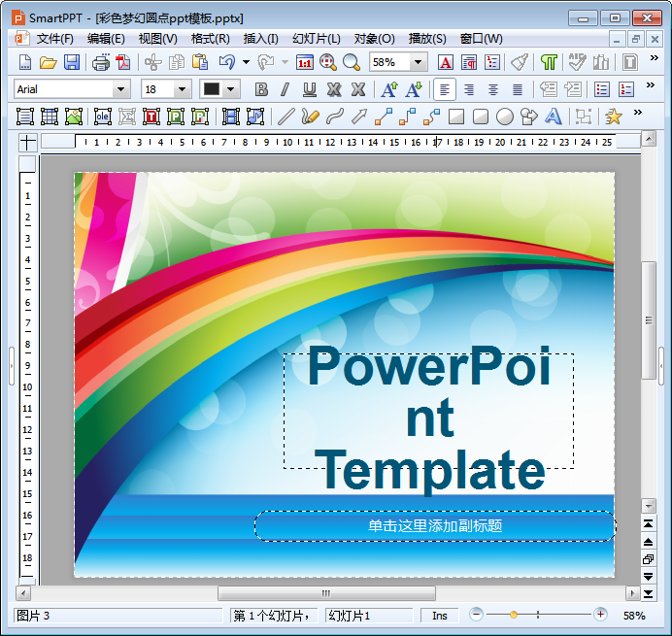This screenshot has width=672, height=636.
Task: Insert a sound object with the music note icon
Action: click(x=255, y=117)
